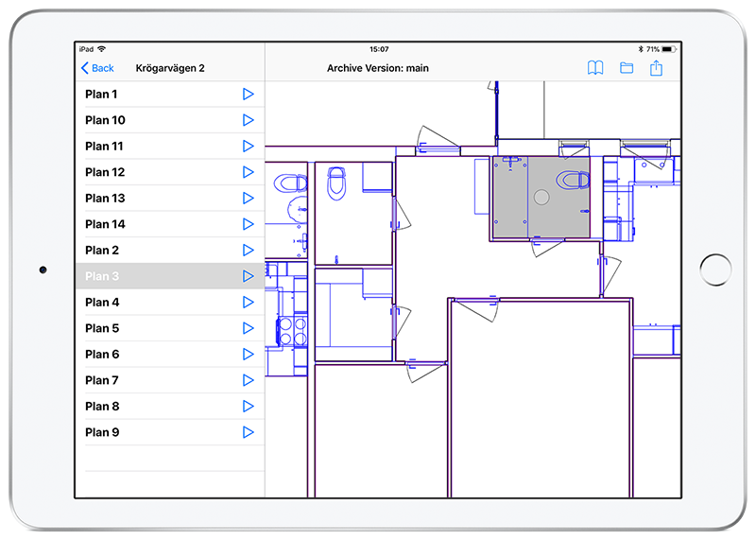Screen dimensions: 756x540
Task: Open Plan 2 with its play arrow
Action: pos(248,251)
